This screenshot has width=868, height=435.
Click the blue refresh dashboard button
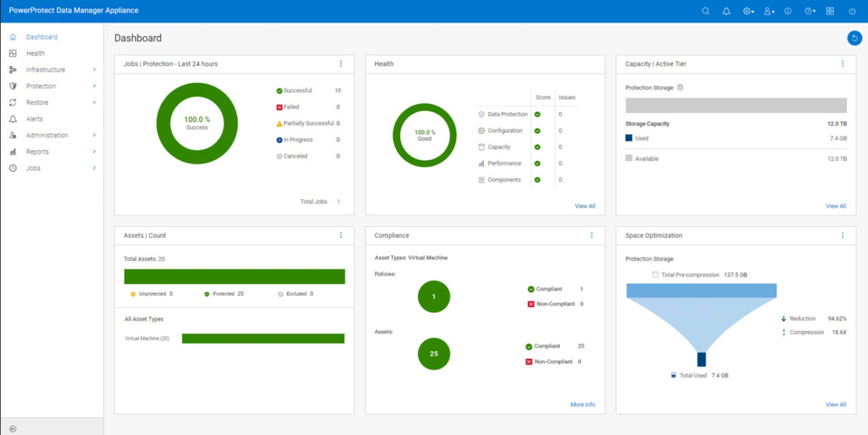pos(854,38)
